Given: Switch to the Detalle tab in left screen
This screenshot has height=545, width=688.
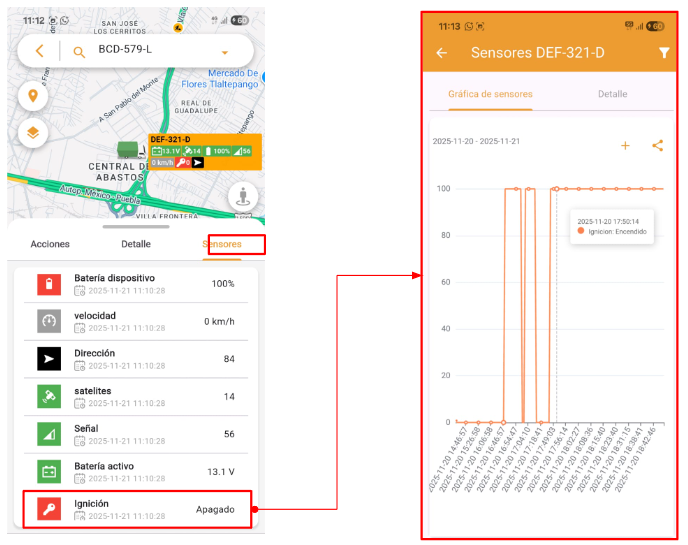Looking at the screenshot, I should (x=136, y=244).
